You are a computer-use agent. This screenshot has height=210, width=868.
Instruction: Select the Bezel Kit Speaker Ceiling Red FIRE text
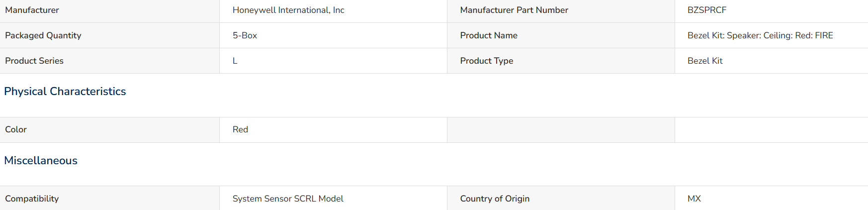click(x=760, y=35)
